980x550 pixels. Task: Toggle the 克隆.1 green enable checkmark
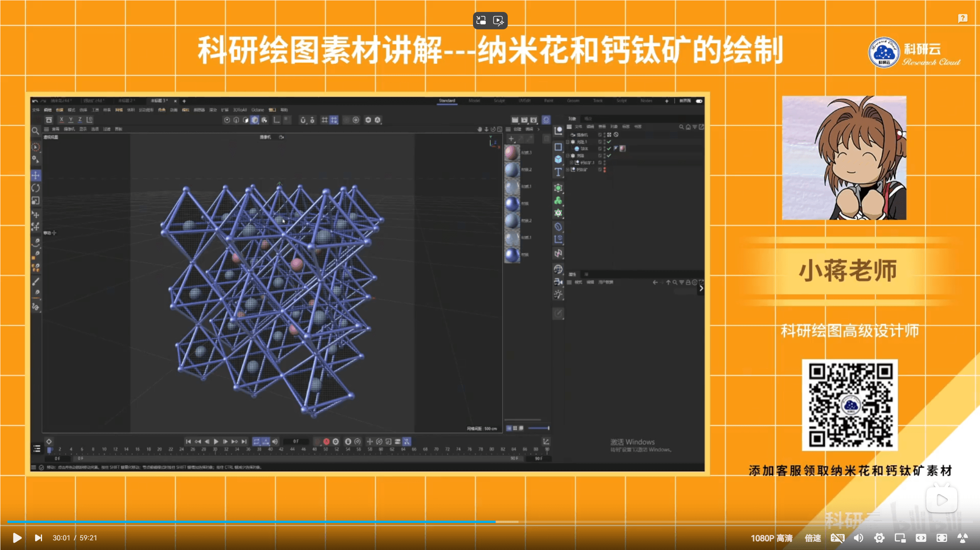coord(609,142)
